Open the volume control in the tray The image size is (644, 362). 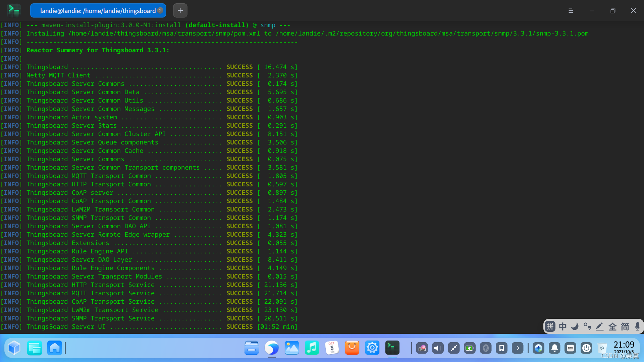point(438,348)
